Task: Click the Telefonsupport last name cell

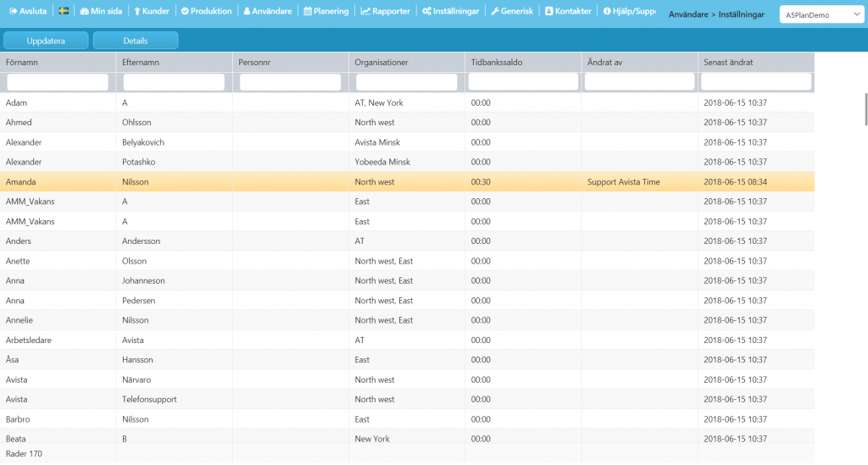Action: tap(149, 399)
